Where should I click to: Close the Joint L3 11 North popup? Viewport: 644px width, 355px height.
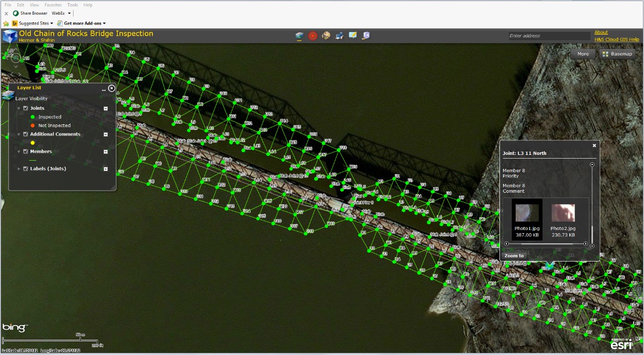(x=595, y=145)
